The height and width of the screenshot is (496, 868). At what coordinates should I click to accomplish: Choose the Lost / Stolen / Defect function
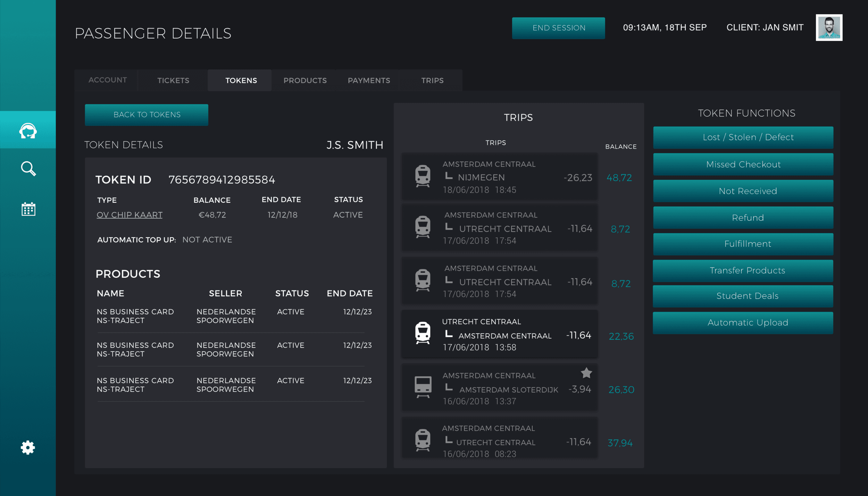pyautogui.click(x=743, y=137)
